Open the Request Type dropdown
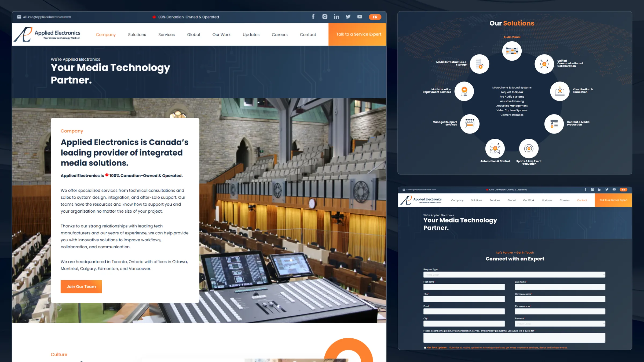The image size is (644, 362). pos(514,275)
